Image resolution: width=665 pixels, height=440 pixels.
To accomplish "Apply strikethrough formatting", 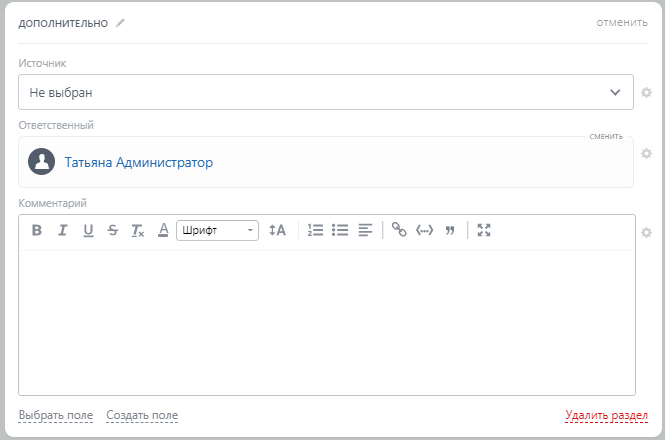I will 113,230.
